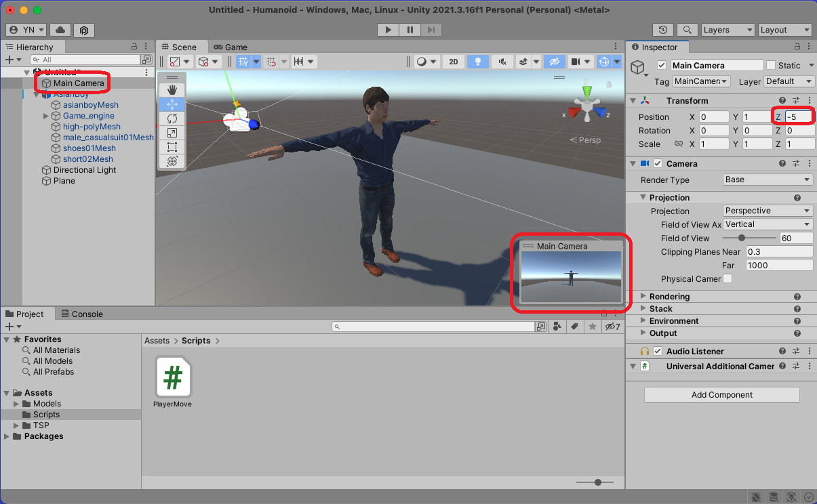Select the Hand tool in the scene toolbar

click(172, 90)
